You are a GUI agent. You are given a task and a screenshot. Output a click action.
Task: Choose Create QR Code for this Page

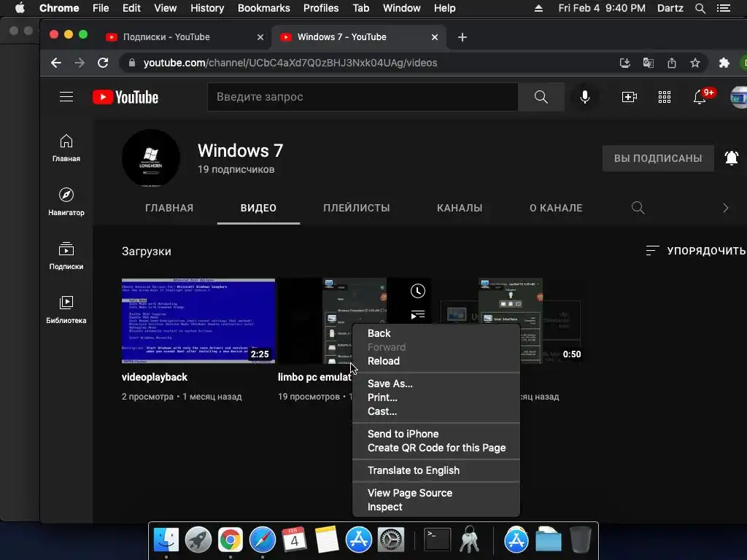tap(436, 448)
